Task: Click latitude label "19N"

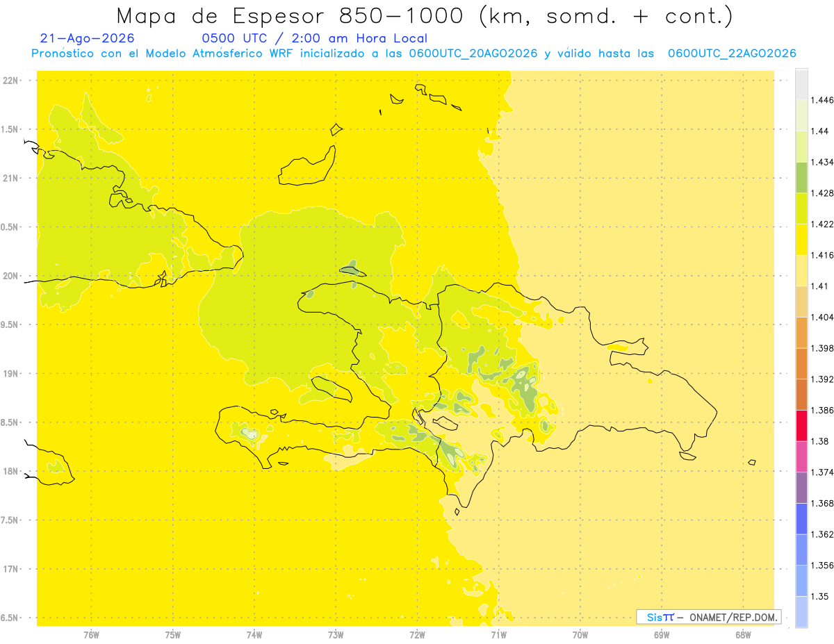Action: pyautogui.click(x=10, y=374)
